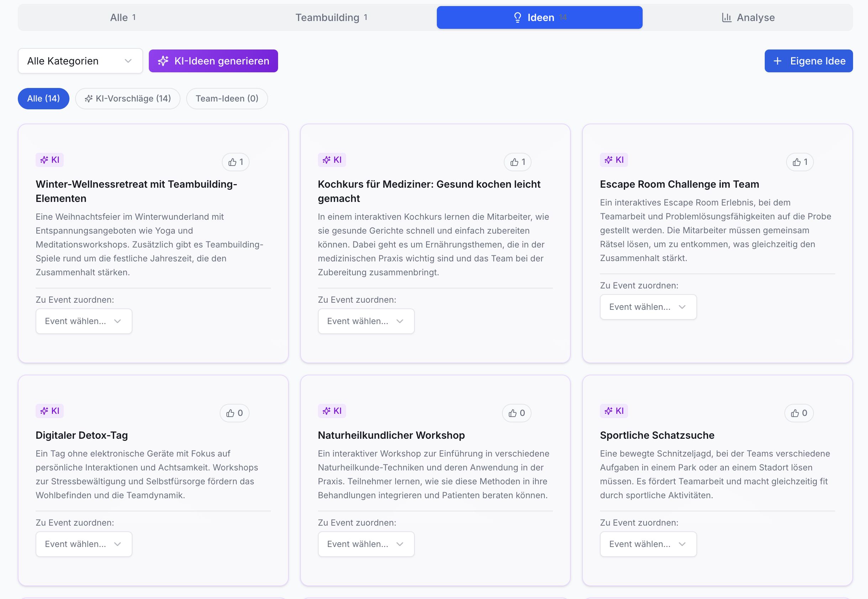The width and height of the screenshot is (868, 599).
Task: Click the title Naturheilkundlicher Workshop
Action: point(391,436)
